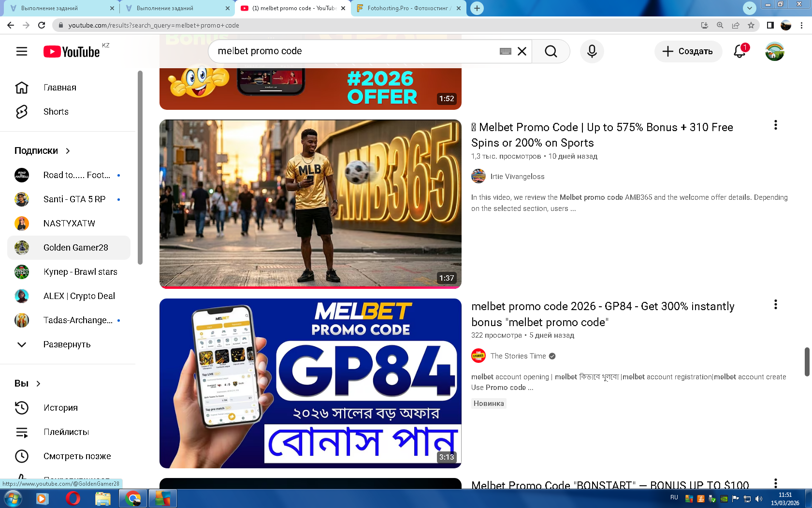Play the #2026 OFFER video thumbnail

[310, 89]
